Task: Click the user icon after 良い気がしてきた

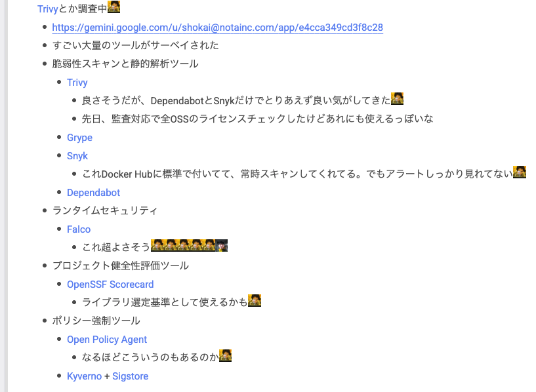Action: coord(397,99)
